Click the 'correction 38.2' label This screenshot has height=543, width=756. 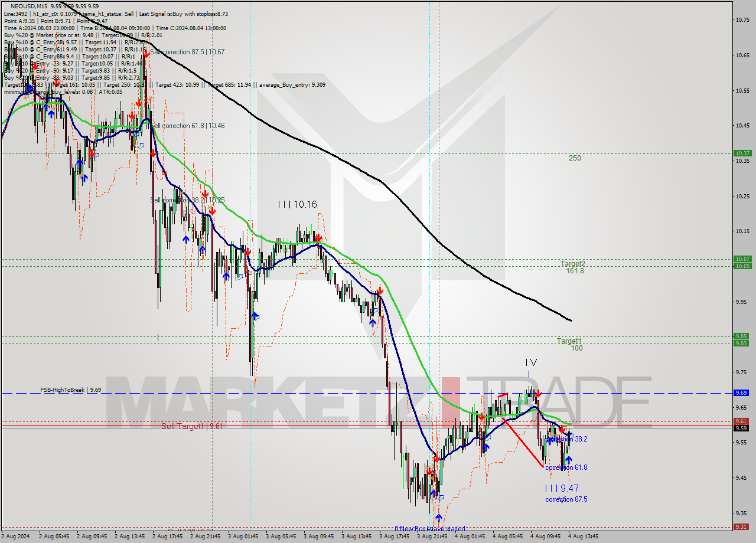click(566, 439)
